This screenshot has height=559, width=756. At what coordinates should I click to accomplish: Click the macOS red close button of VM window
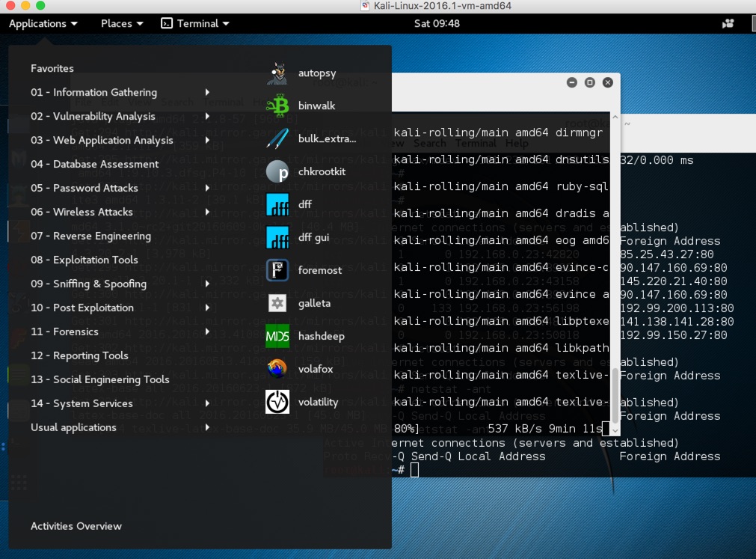tap(10, 5)
